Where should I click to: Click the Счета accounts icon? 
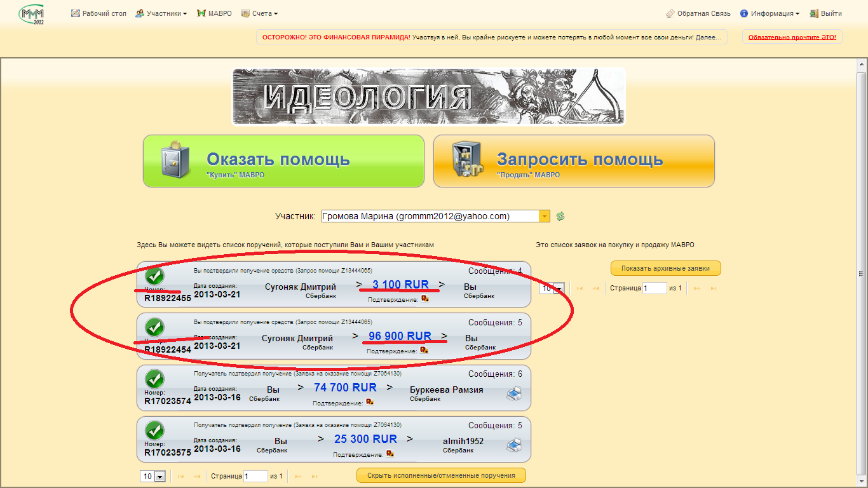click(245, 13)
